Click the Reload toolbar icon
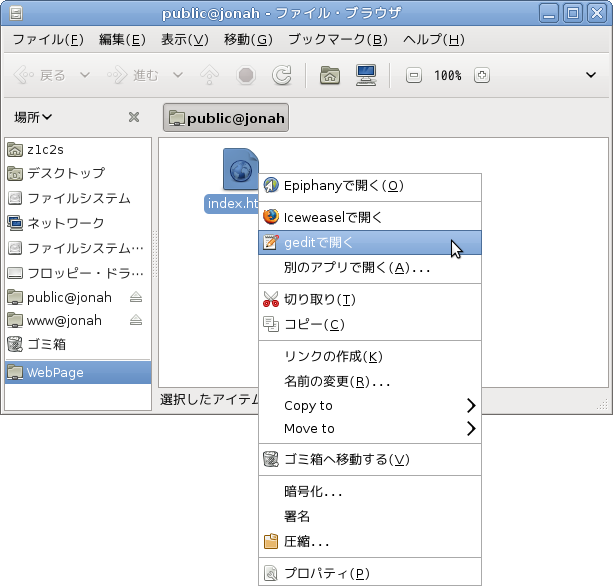This screenshot has height=586, width=613. click(282, 75)
